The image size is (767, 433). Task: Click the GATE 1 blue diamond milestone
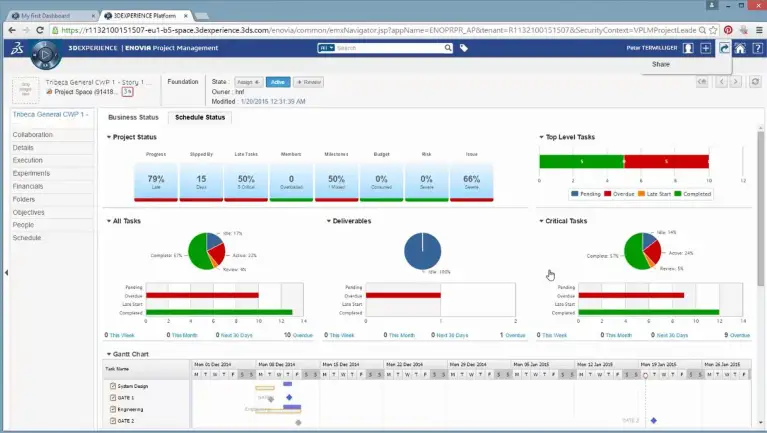(x=289, y=397)
